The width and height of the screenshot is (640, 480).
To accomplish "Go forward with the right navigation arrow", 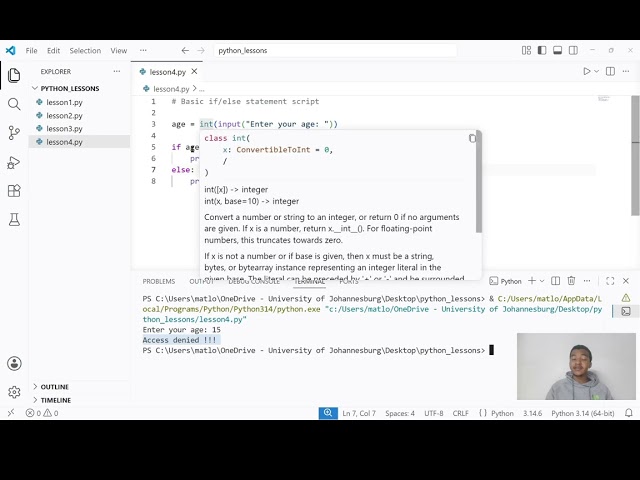I will (201, 51).
